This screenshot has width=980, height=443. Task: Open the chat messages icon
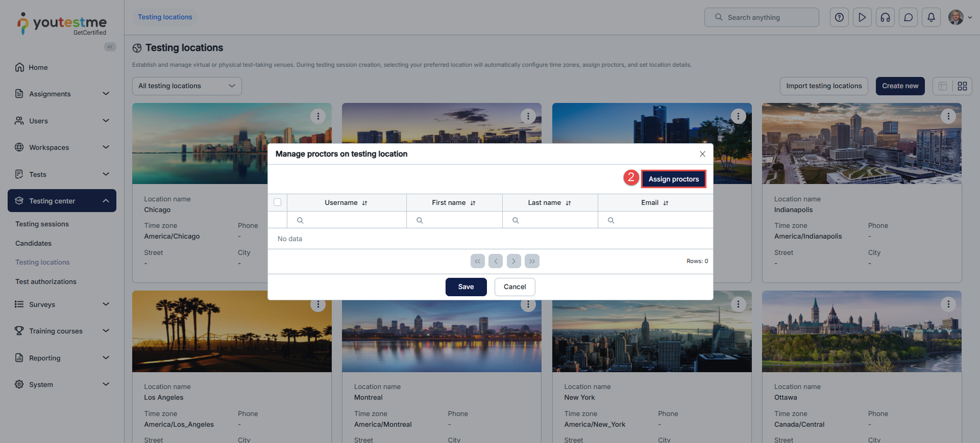908,17
